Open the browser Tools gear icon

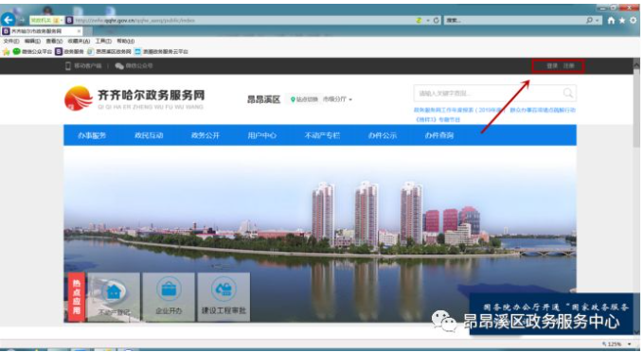634,20
